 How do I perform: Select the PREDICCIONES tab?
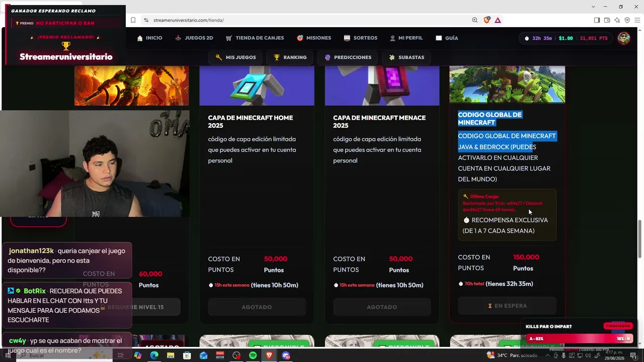[x=348, y=57]
